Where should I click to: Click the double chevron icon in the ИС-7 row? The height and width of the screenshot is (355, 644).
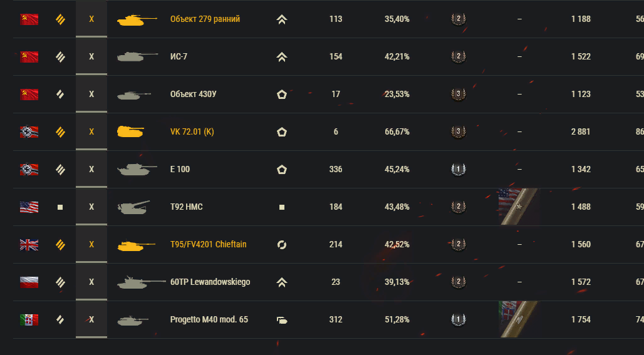282,56
